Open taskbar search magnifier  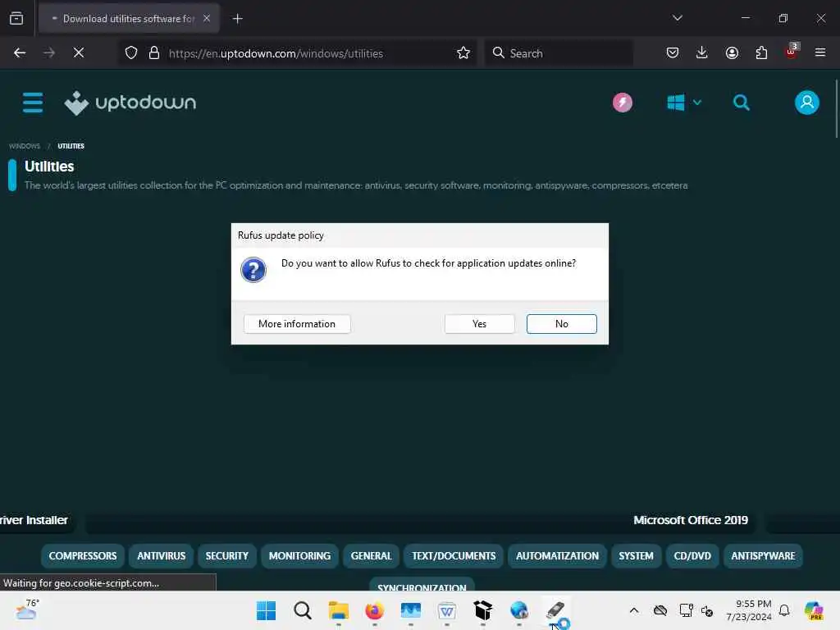pyautogui.click(x=303, y=610)
